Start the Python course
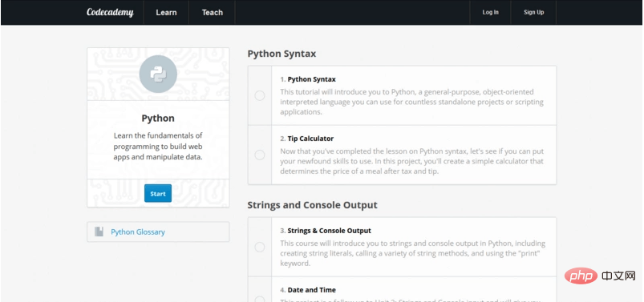The width and height of the screenshot is (644, 302). 158,194
